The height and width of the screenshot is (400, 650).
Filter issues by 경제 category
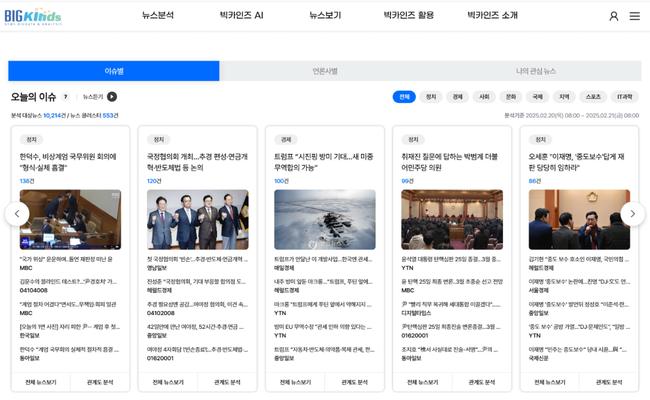pyautogui.click(x=458, y=97)
